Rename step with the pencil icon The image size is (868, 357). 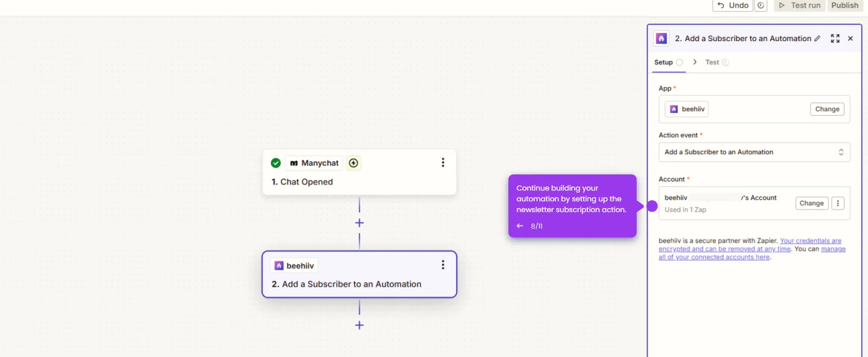click(x=817, y=39)
